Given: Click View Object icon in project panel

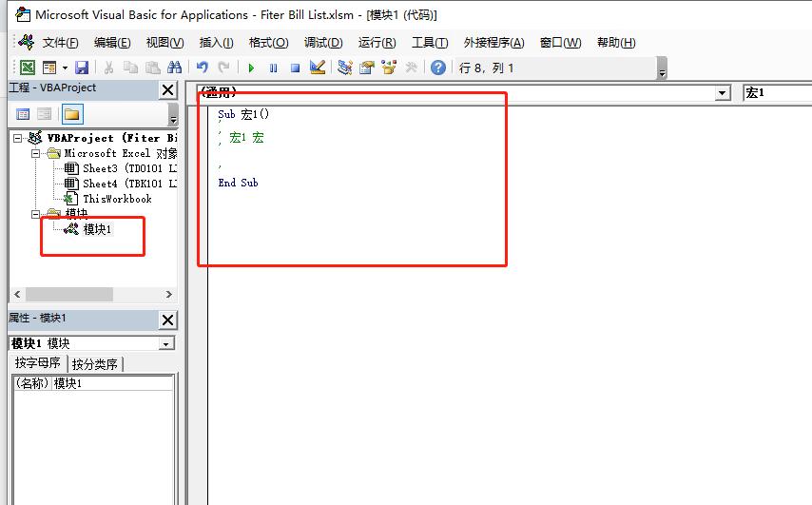Looking at the screenshot, I should [x=45, y=114].
